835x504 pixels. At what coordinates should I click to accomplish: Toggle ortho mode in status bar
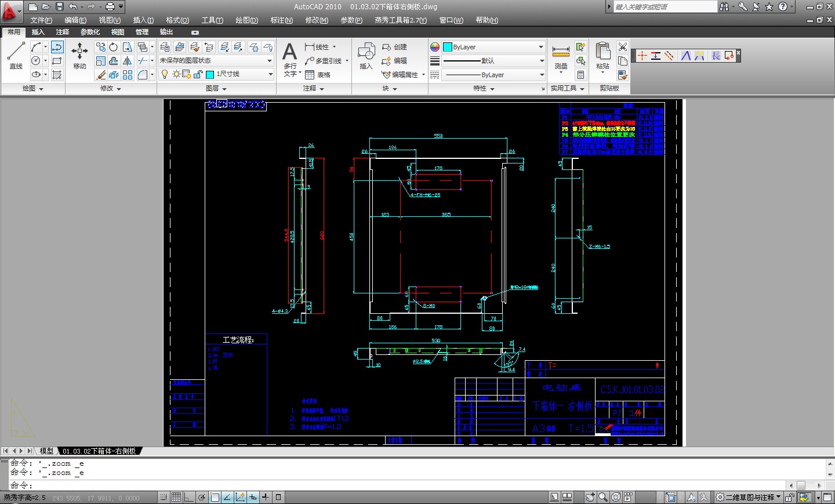coord(189,497)
